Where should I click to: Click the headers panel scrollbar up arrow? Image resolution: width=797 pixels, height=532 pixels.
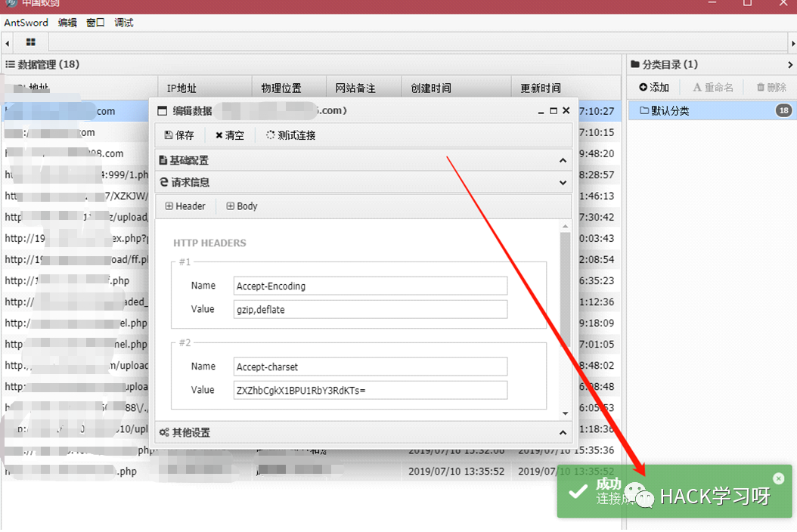(x=565, y=226)
